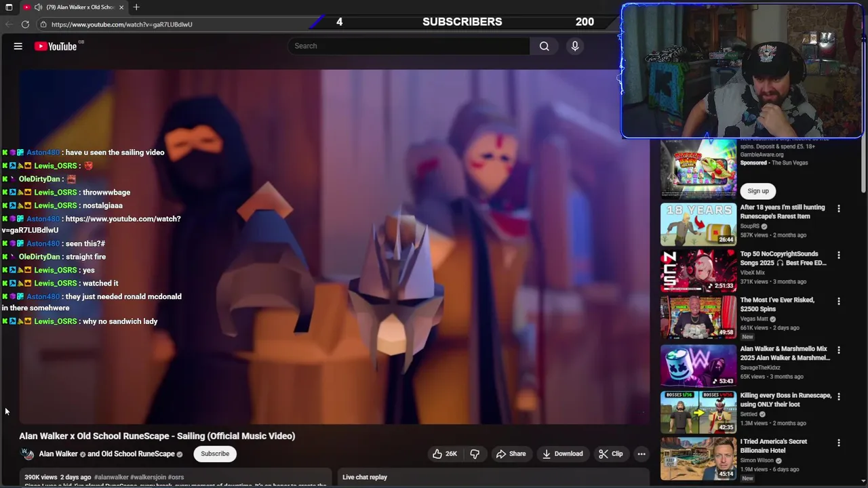
Task: Start voice search with microphone icon
Action: coord(575,46)
